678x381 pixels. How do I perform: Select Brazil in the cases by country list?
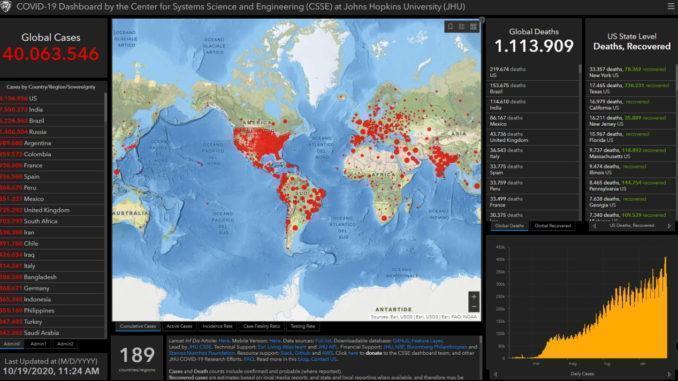point(52,121)
